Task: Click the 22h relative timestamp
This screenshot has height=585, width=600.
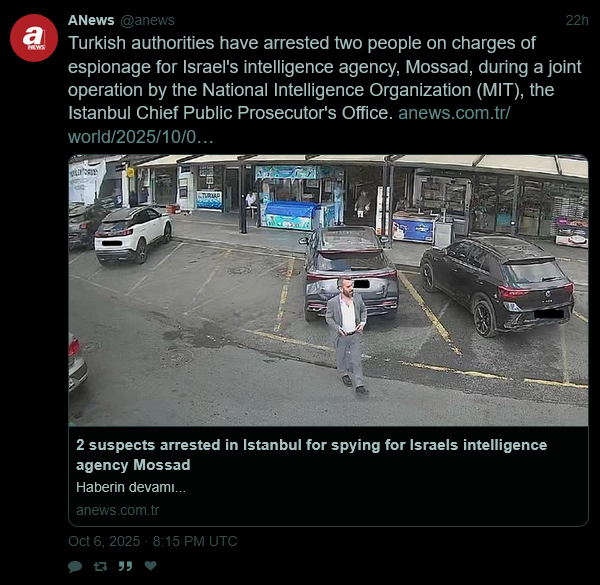Action: point(577,20)
